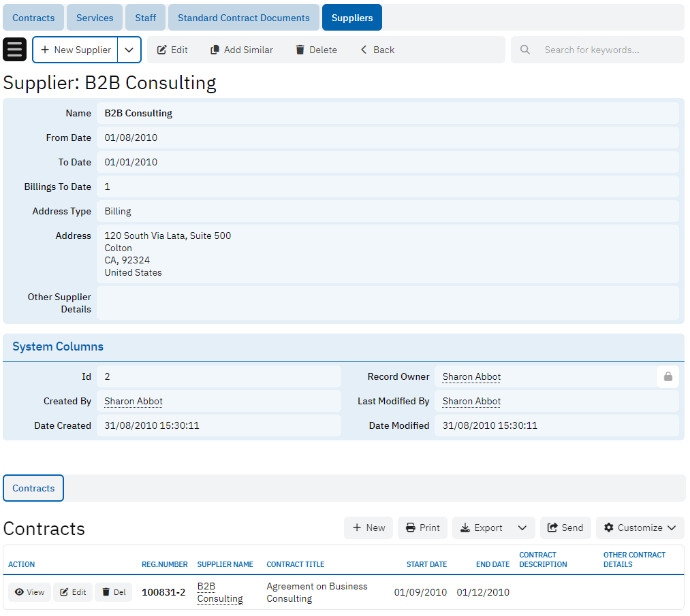The image size is (690, 616).
Task: Click Add Similar in the toolbar
Action: pos(241,50)
